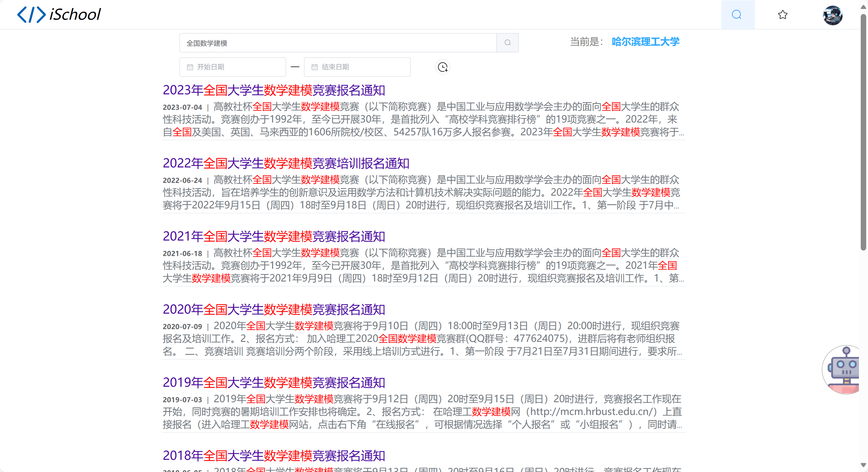Open 2021年全国大学生数学建模竞赛报名通知

[274, 236]
